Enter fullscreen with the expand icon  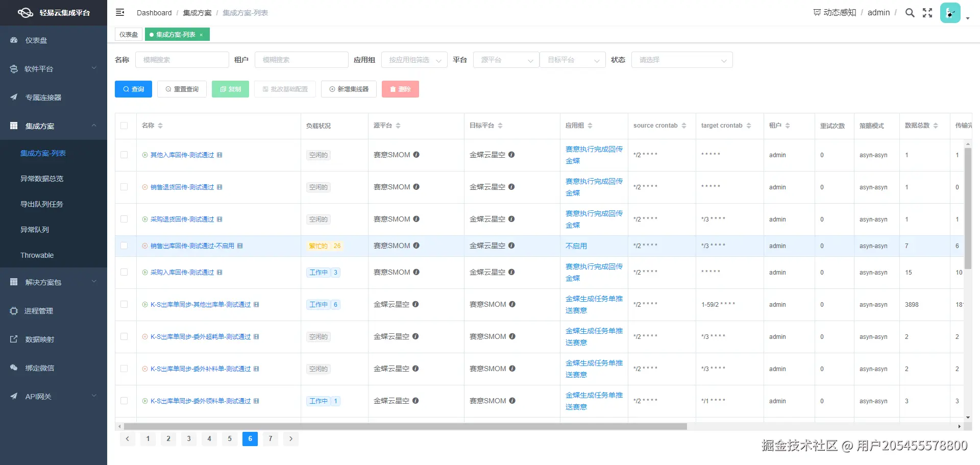coord(927,12)
